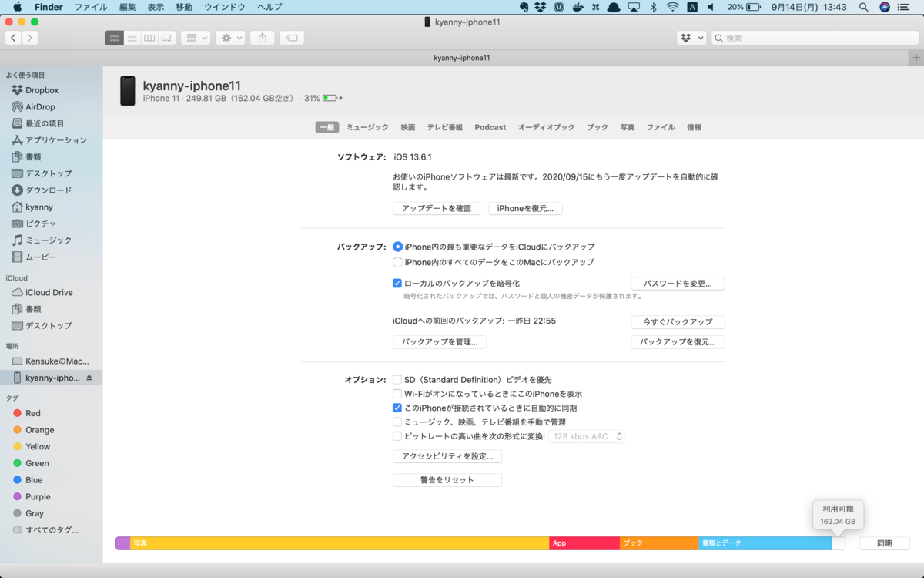This screenshot has width=924, height=578.
Task: Eject kyanny-iphone in the sidebar
Action: (x=89, y=378)
